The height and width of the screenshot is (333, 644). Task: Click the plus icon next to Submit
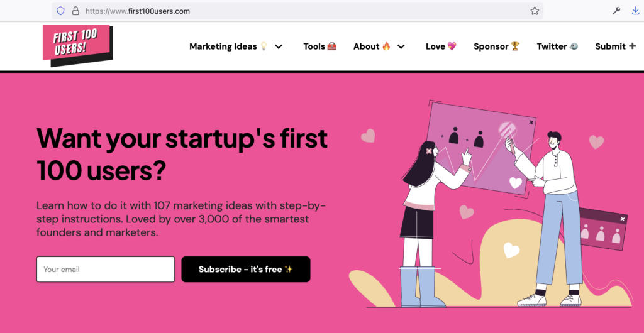tap(632, 46)
